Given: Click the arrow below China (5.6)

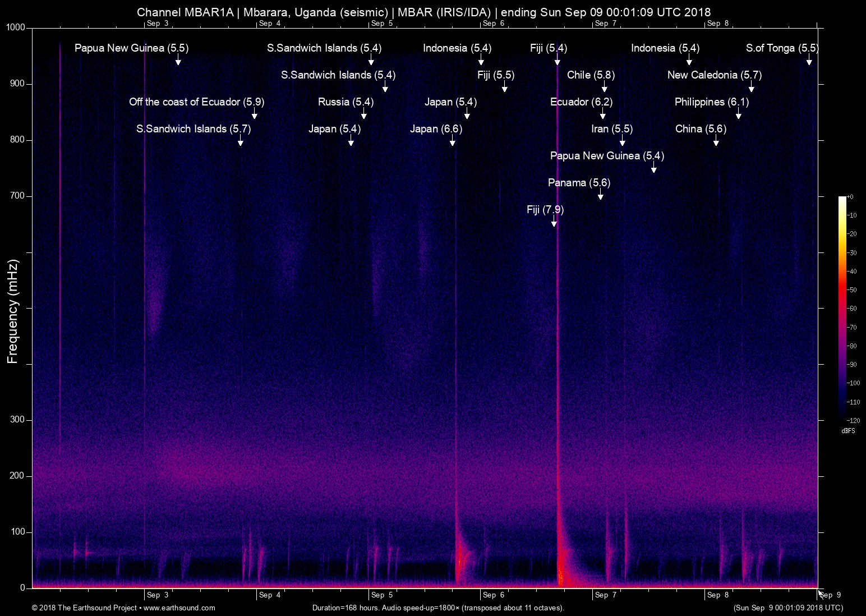Looking at the screenshot, I should click(x=716, y=140).
